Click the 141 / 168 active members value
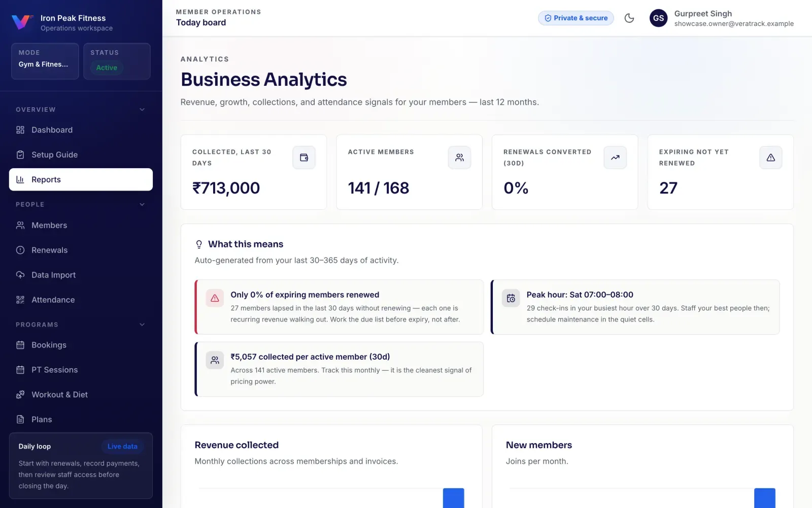This screenshot has width=812, height=508. click(x=379, y=188)
